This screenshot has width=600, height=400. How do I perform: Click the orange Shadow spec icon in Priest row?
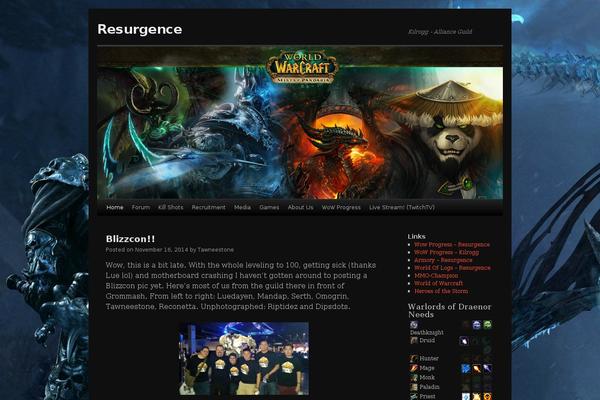pos(488,397)
